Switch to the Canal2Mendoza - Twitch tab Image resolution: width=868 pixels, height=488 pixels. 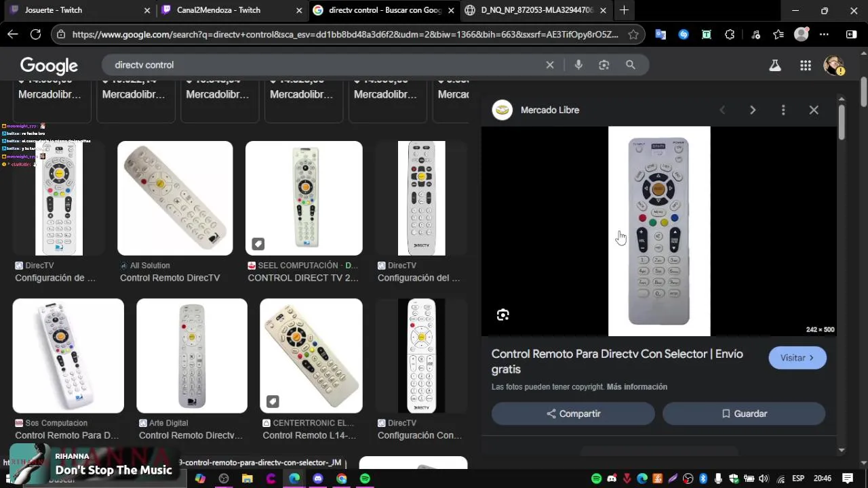coord(231,10)
